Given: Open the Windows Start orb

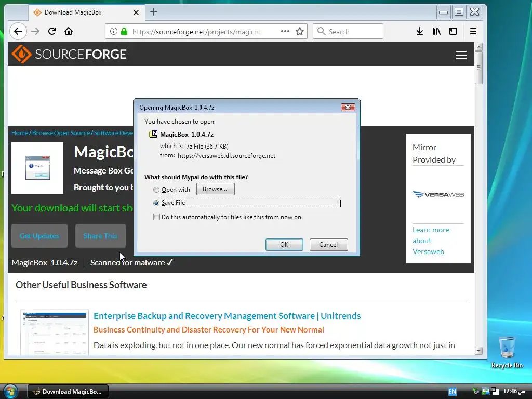Looking at the screenshot, I should [10, 391].
